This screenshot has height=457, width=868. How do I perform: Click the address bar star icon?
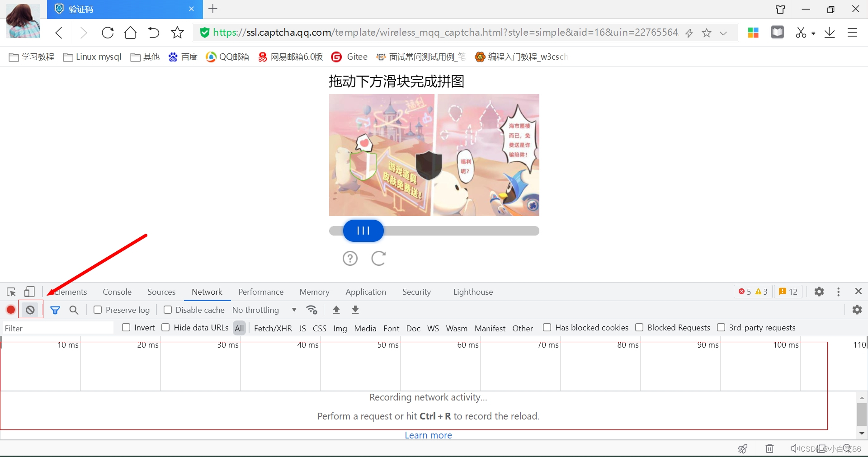tap(707, 33)
